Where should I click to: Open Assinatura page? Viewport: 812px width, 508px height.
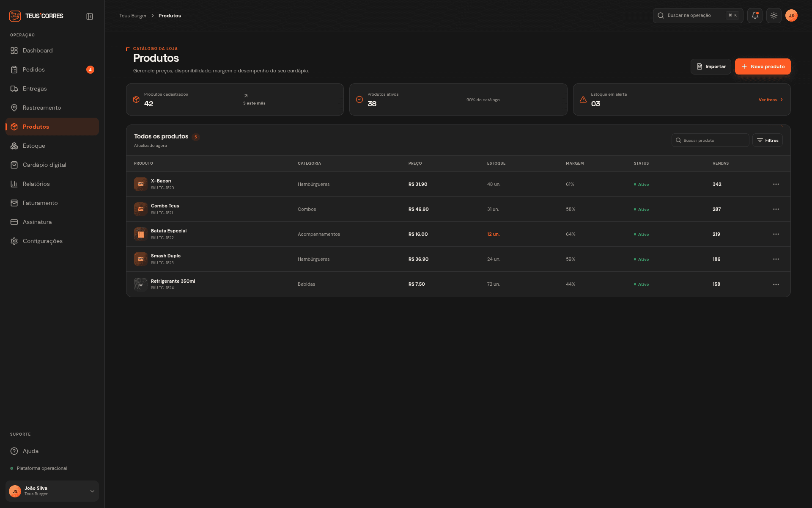click(x=52, y=222)
